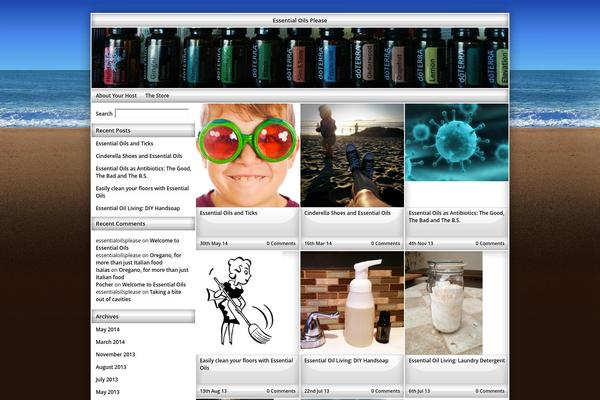Click 0 Comments on the 22nd Jul 13 post

tap(386, 391)
